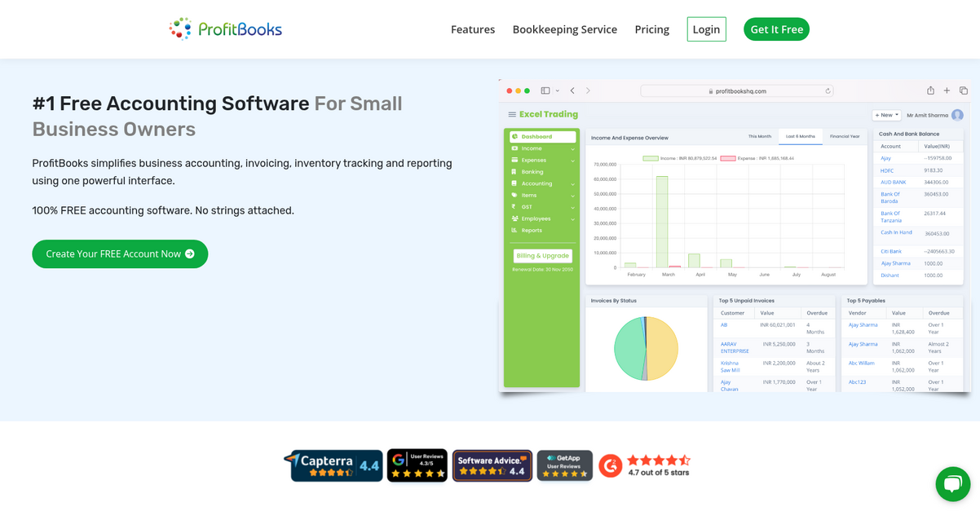Open vendor Abc Willam link

point(861,363)
